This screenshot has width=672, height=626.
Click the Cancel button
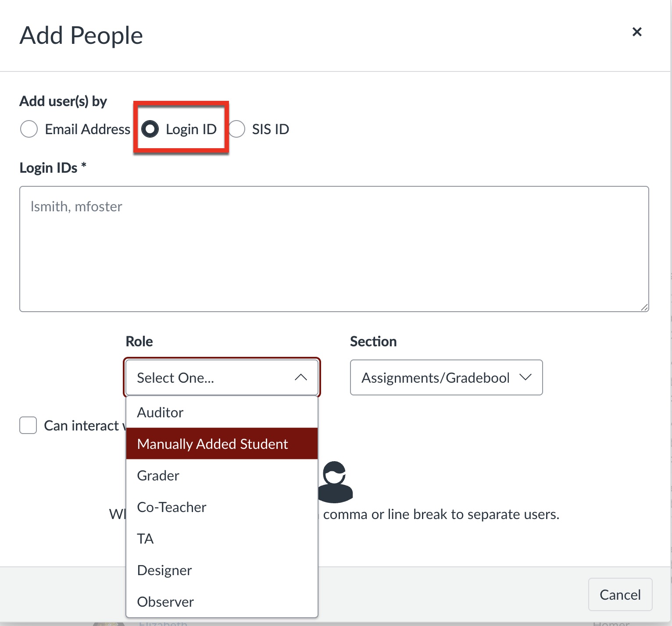pyautogui.click(x=620, y=594)
